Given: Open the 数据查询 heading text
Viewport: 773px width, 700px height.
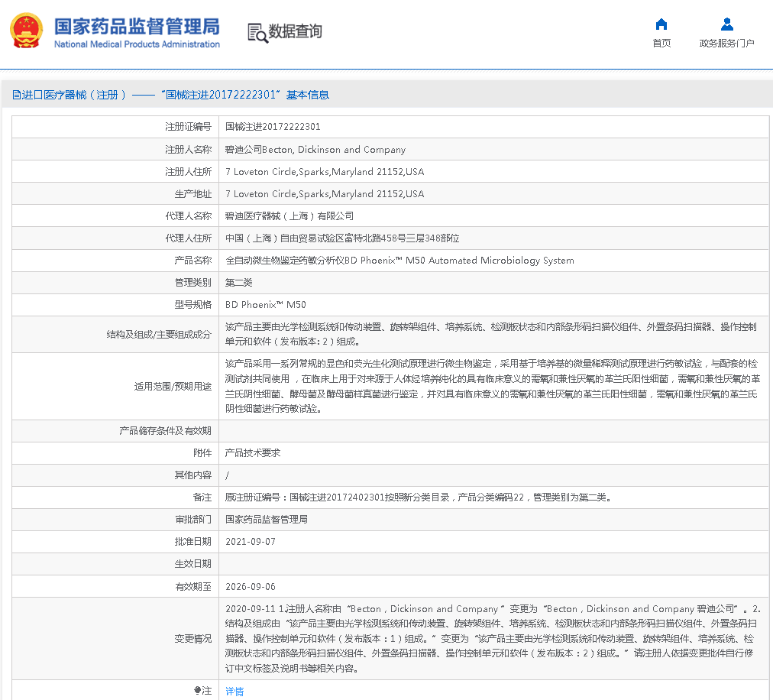Looking at the screenshot, I should (x=295, y=31).
